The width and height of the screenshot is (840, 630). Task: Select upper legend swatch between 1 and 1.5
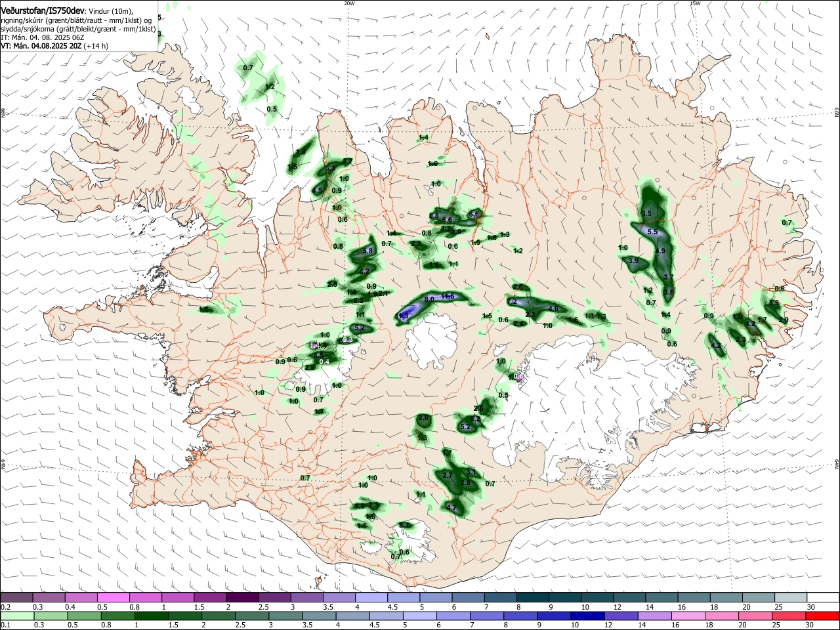pyautogui.click(x=177, y=598)
